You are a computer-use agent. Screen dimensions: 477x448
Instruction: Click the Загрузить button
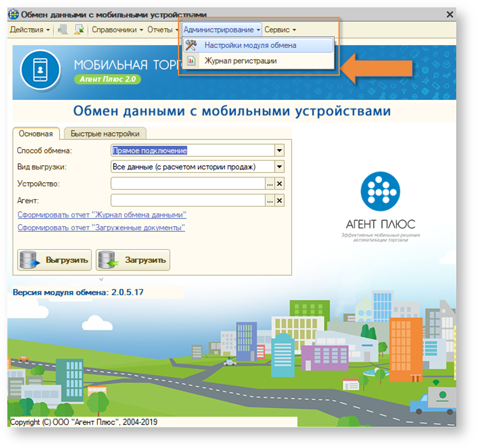pos(133,260)
